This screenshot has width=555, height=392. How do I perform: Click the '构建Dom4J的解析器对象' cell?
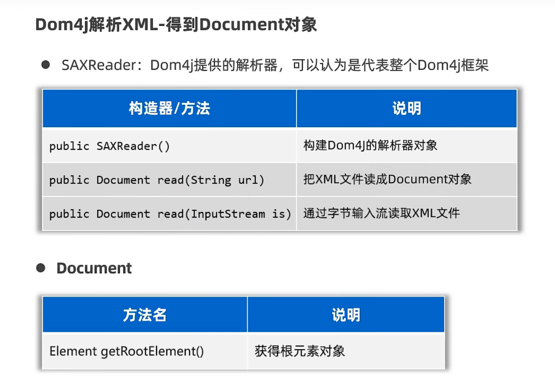pos(407,146)
